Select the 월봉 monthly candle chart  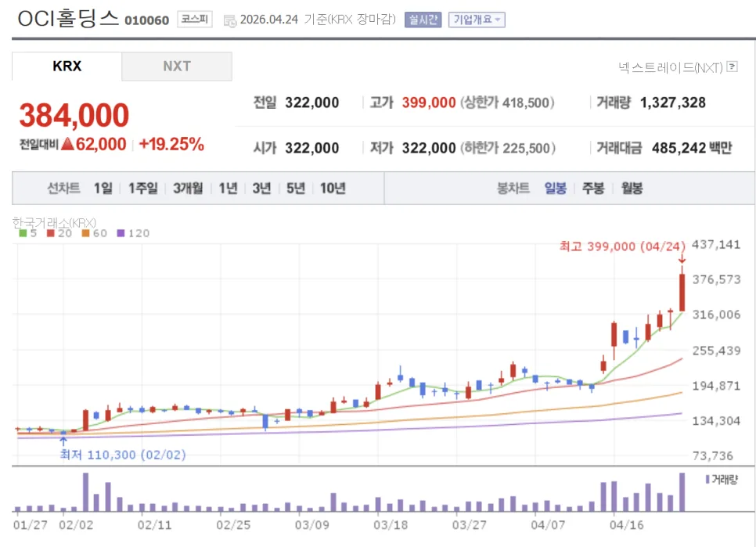point(632,188)
